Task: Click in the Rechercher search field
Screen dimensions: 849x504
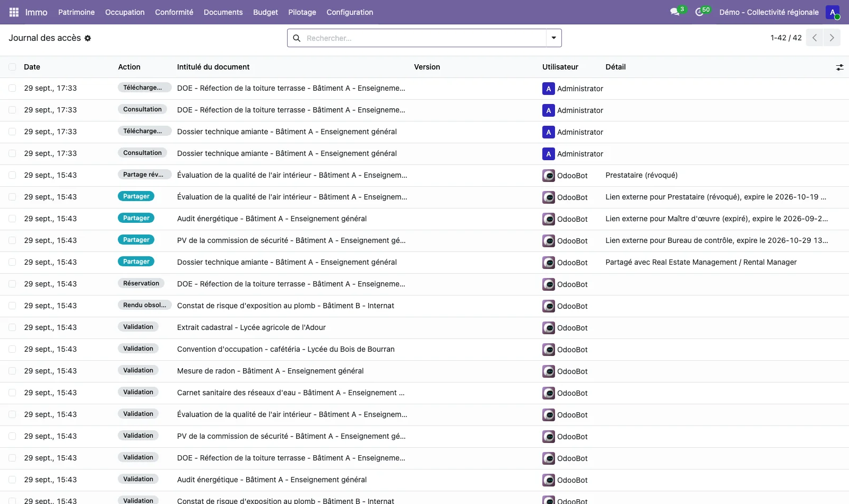Action: tap(424, 38)
